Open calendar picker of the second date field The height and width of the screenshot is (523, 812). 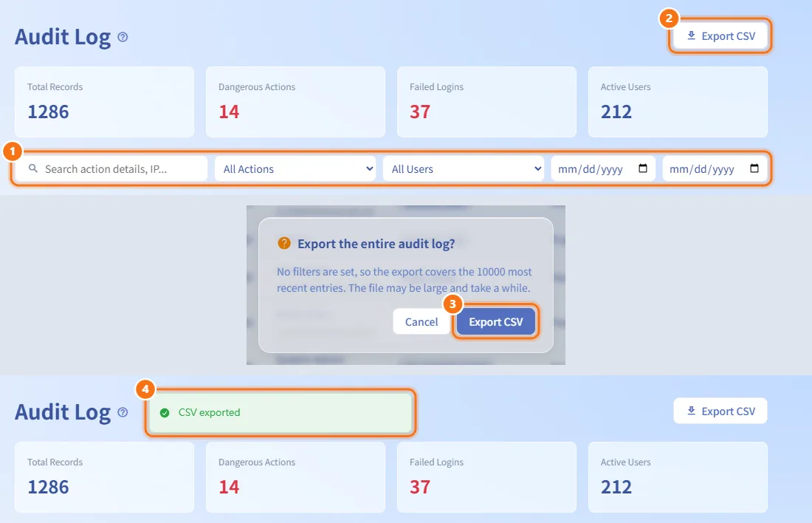click(754, 168)
